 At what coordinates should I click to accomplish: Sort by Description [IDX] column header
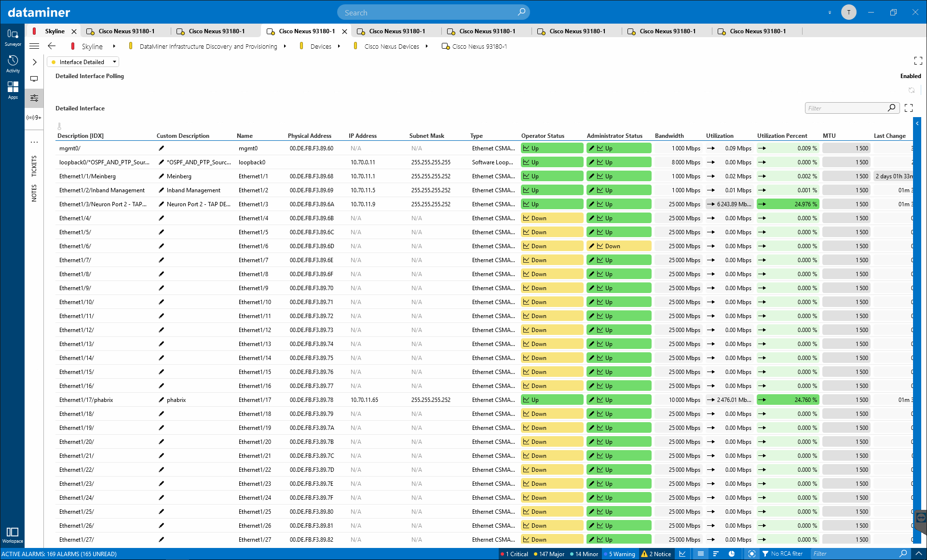[80, 135]
